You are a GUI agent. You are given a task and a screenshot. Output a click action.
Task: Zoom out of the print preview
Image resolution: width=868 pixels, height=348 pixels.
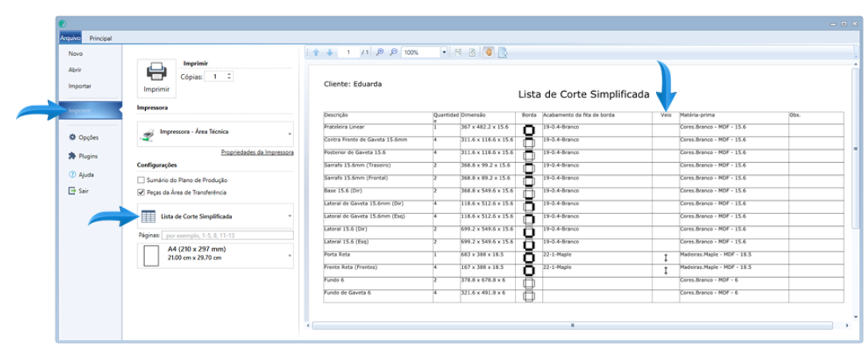click(x=394, y=52)
